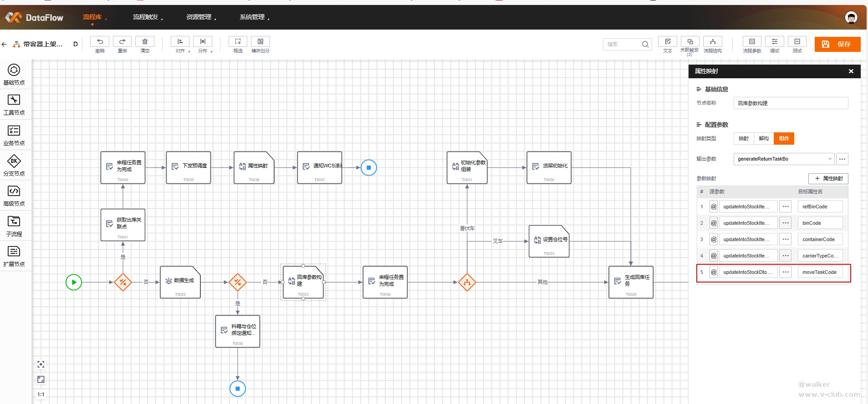Click the ellipsis in the containerCode row
This screenshot has height=404, width=868.
click(786, 239)
